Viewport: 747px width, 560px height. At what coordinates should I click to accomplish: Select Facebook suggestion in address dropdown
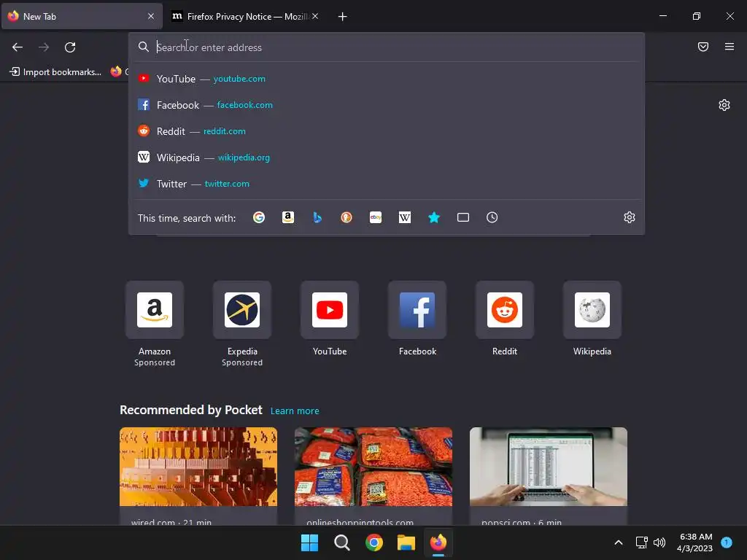pos(386,105)
